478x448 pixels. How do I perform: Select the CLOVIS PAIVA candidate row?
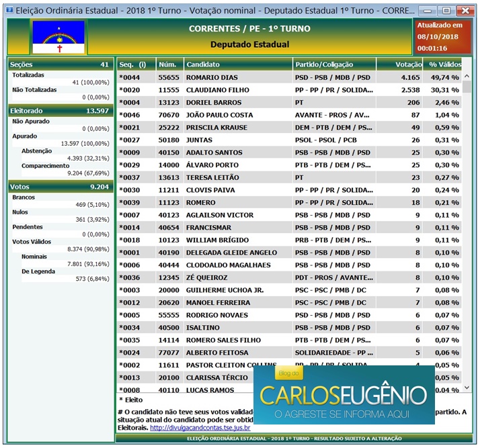tap(289, 189)
